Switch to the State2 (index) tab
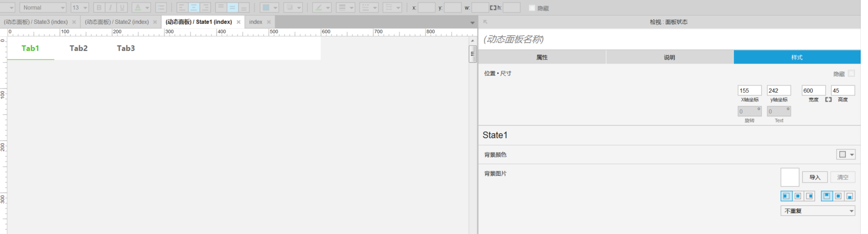This screenshot has height=234, width=868. click(117, 22)
